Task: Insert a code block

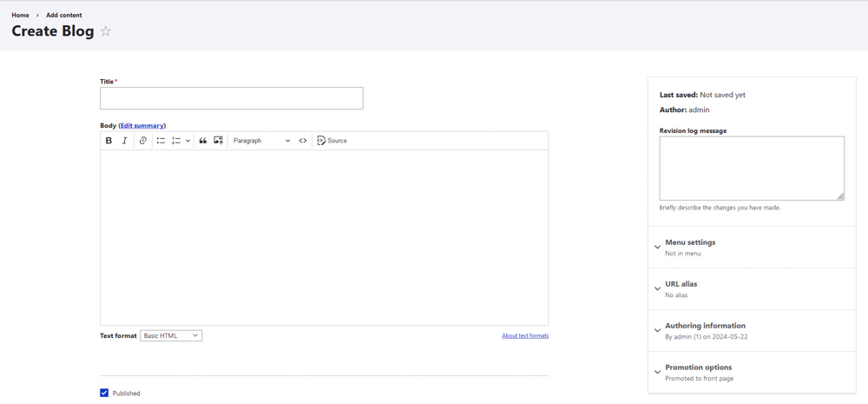Action: (x=303, y=141)
